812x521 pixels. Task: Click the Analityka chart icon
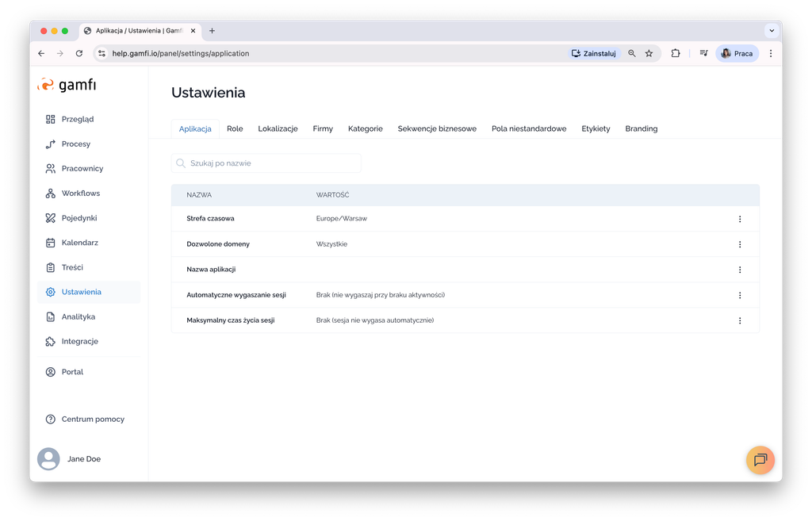tap(51, 317)
